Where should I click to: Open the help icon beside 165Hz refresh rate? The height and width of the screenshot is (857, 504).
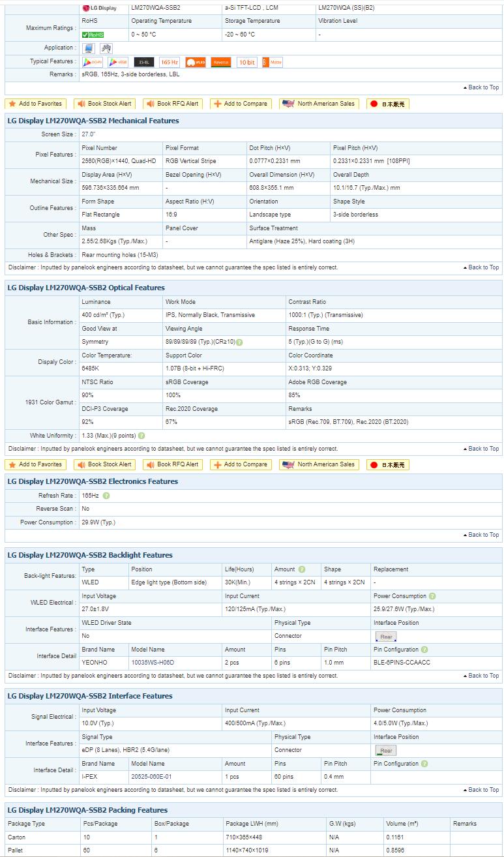click(x=106, y=496)
